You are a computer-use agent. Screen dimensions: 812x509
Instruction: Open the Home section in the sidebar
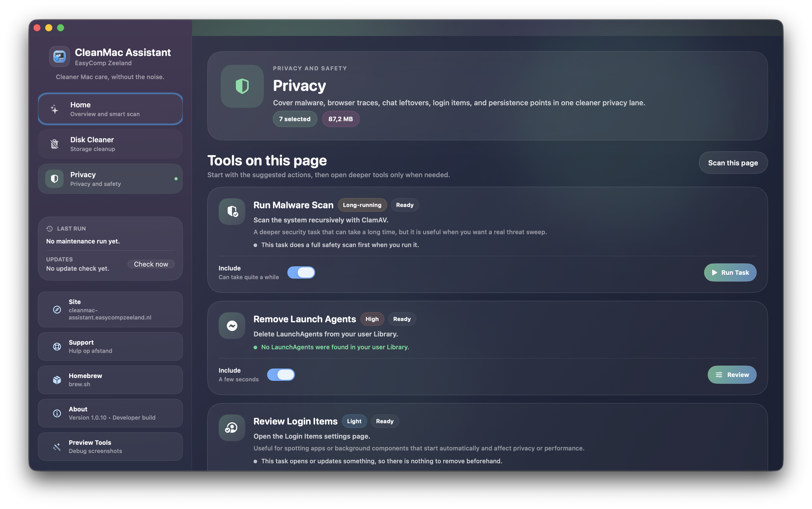click(x=110, y=108)
